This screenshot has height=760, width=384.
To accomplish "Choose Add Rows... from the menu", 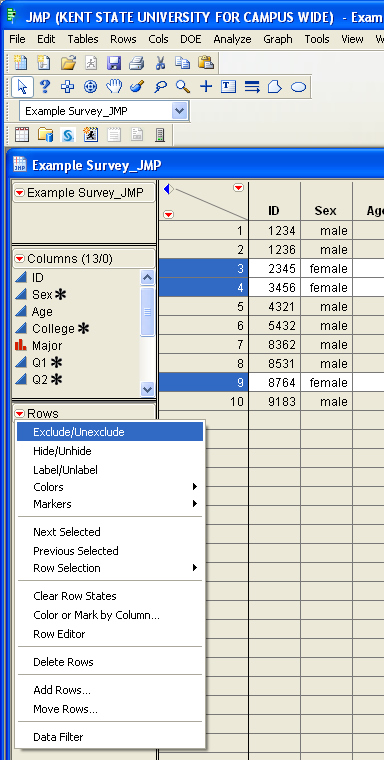I will click(110, 690).
